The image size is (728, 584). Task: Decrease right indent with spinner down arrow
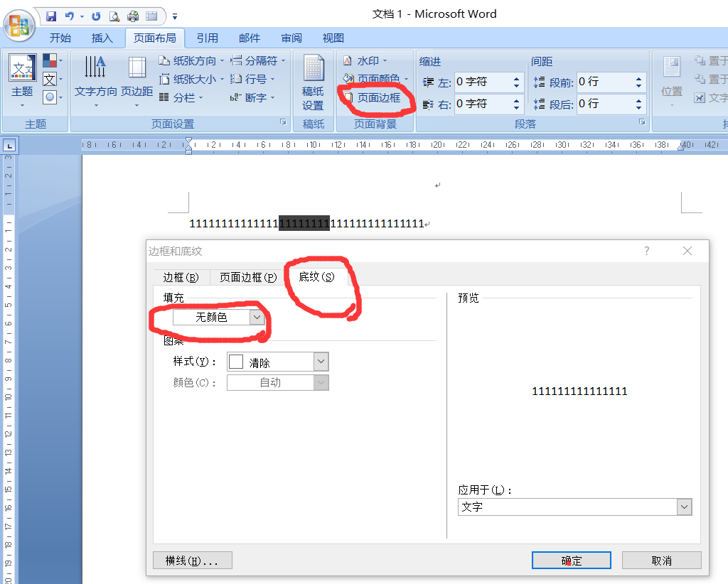pyautogui.click(x=516, y=108)
